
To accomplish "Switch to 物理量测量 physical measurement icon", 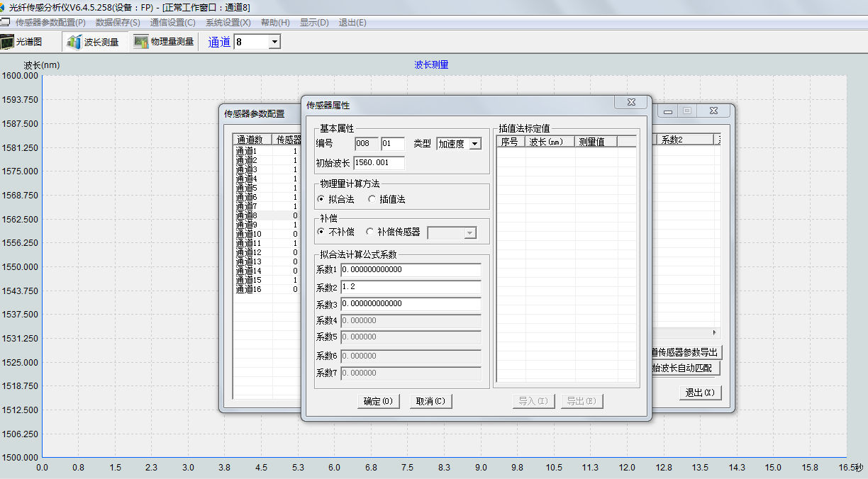I will pos(141,42).
